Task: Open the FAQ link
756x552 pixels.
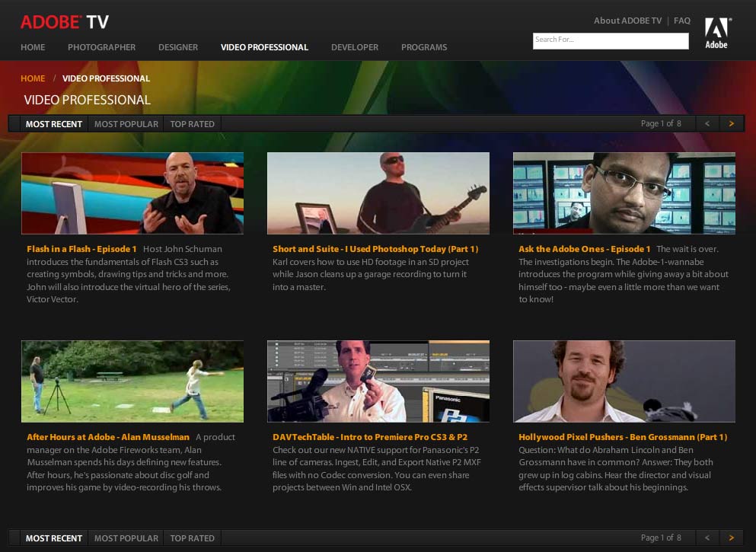Action: (682, 21)
